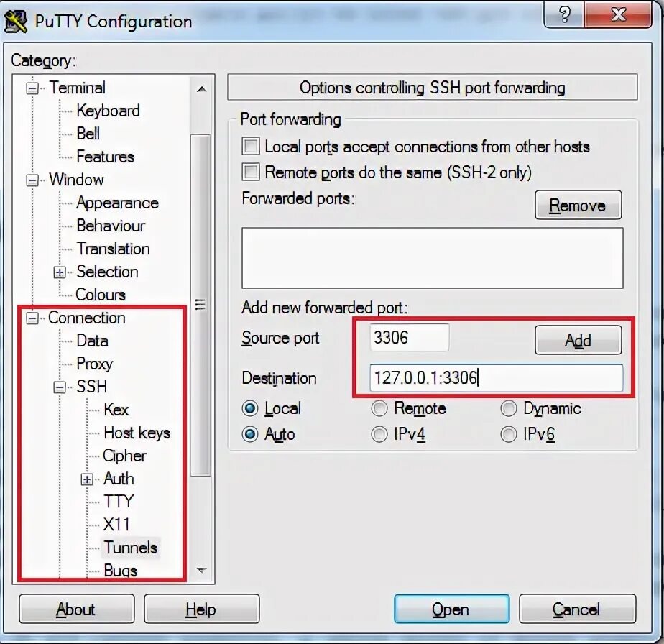
Task: Open the Cipher category
Action: tap(124, 456)
